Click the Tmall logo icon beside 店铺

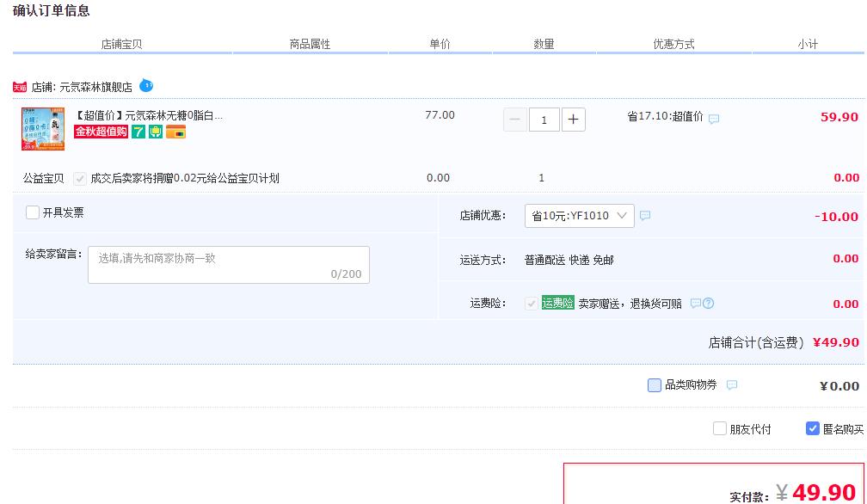20,88
